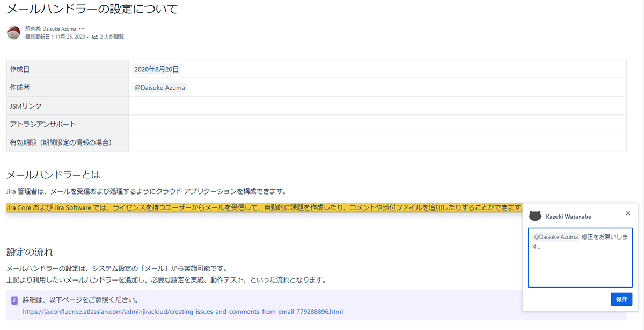
Task: Click the page owner's avatar image
Action: pyautogui.click(x=13, y=32)
